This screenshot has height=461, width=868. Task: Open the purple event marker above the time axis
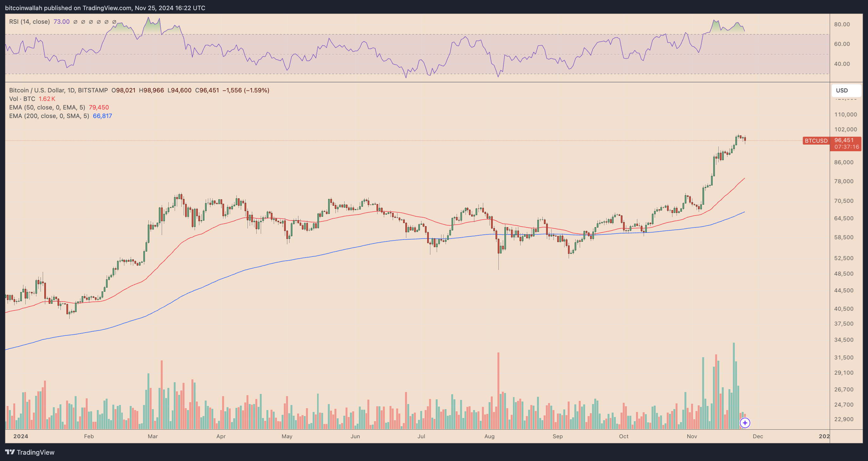coord(745,423)
